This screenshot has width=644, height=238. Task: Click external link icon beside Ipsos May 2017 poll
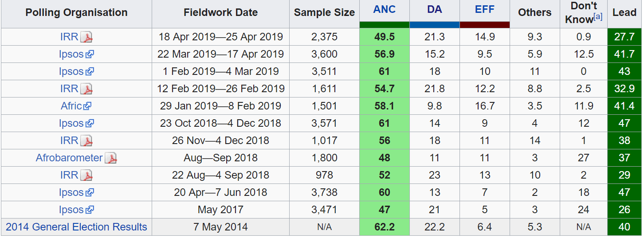tap(90, 210)
